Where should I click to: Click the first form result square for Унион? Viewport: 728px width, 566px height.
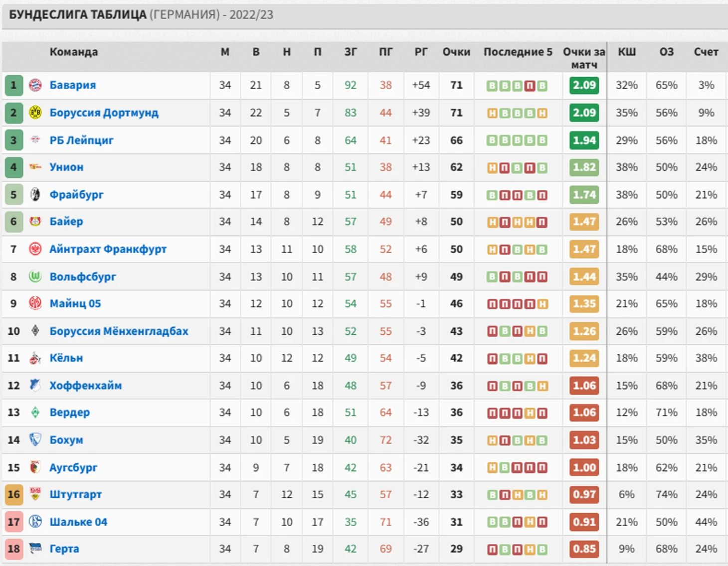click(492, 168)
